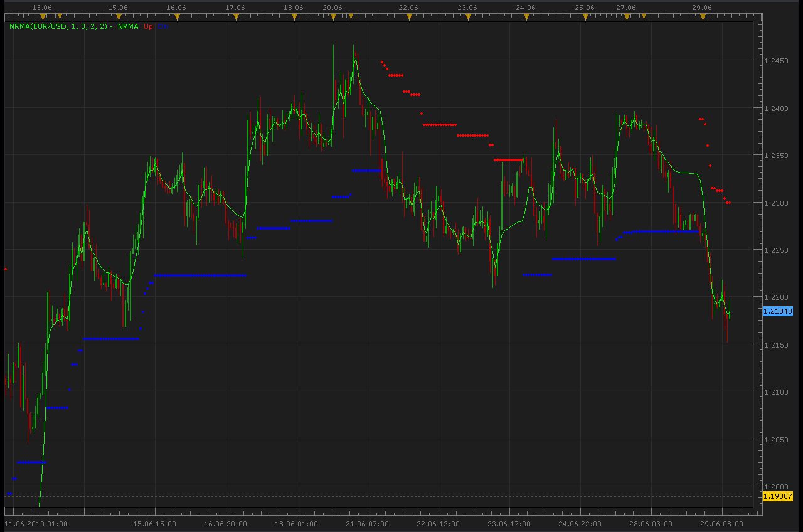Select the 29.06 08:00 time label
This screenshot has height=532, width=803.
721,524
